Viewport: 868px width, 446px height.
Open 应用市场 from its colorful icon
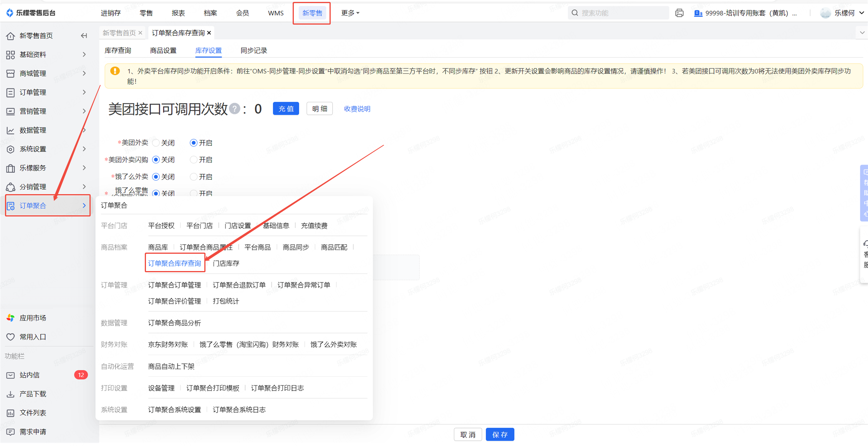(x=11, y=318)
